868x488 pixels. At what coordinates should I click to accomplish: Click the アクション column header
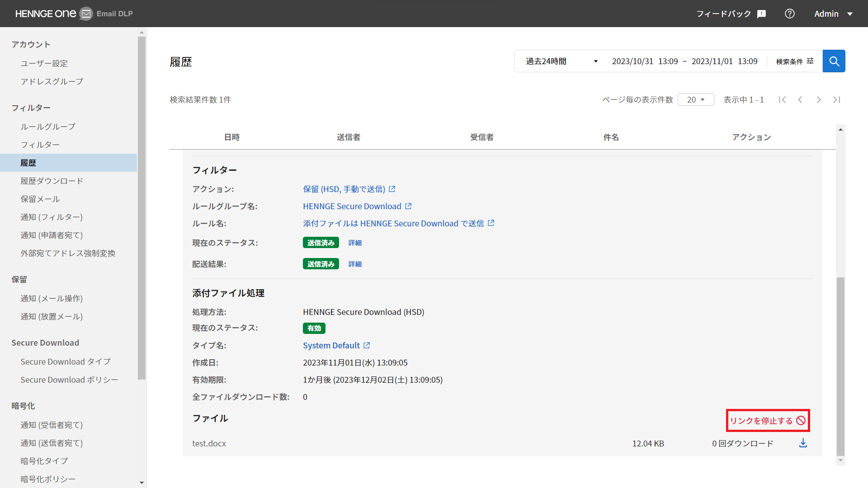click(x=751, y=137)
